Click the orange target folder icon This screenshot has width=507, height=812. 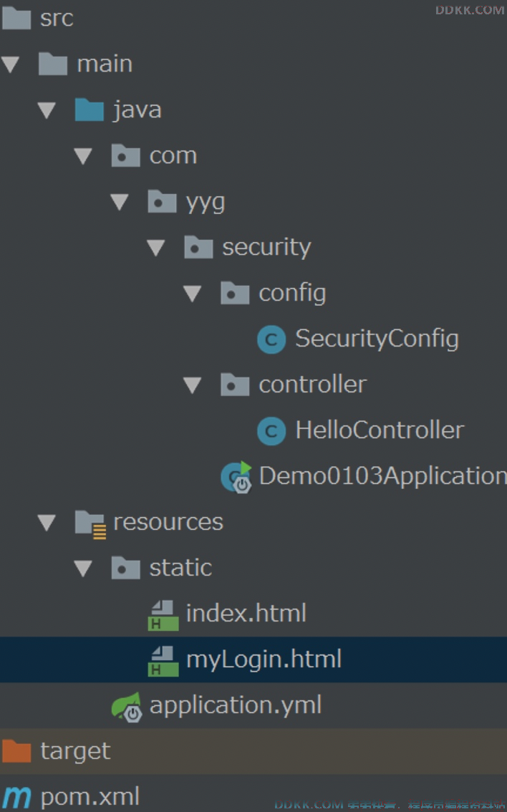pyautogui.click(x=16, y=751)
